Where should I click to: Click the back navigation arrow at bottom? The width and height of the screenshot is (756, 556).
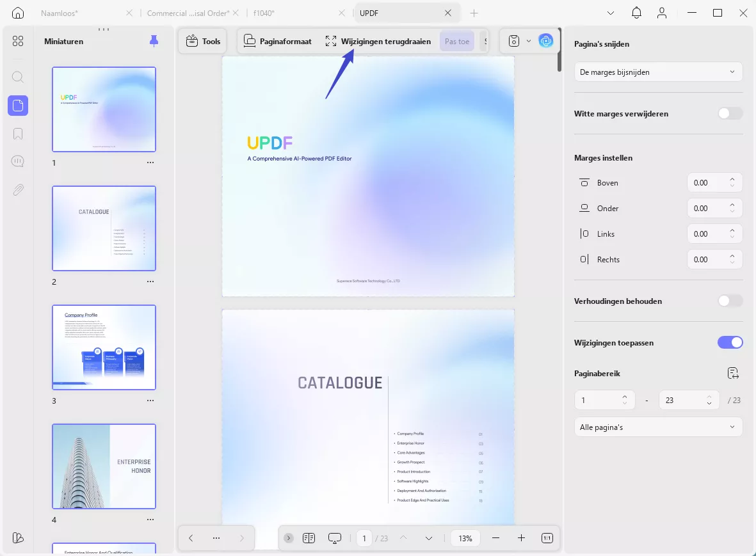coord(191,538)
